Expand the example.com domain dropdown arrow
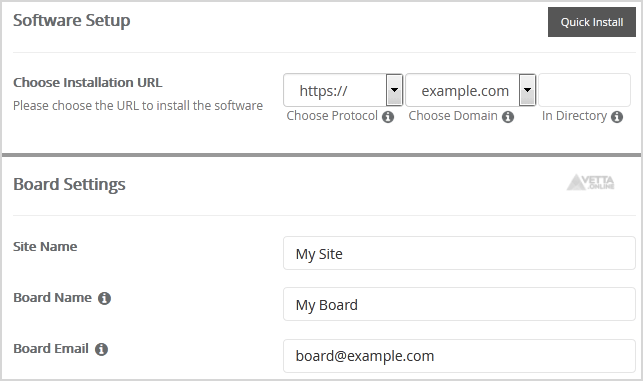Viewport: 643px width, 381px height. pyautogui.click(x=527, y=90)
